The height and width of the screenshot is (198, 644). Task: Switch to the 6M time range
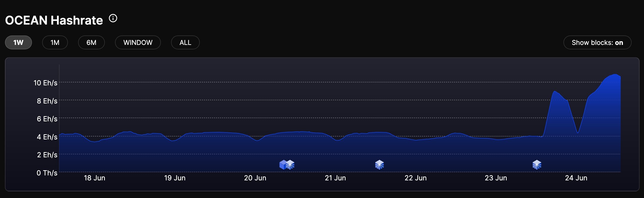(x=91, y=43)
